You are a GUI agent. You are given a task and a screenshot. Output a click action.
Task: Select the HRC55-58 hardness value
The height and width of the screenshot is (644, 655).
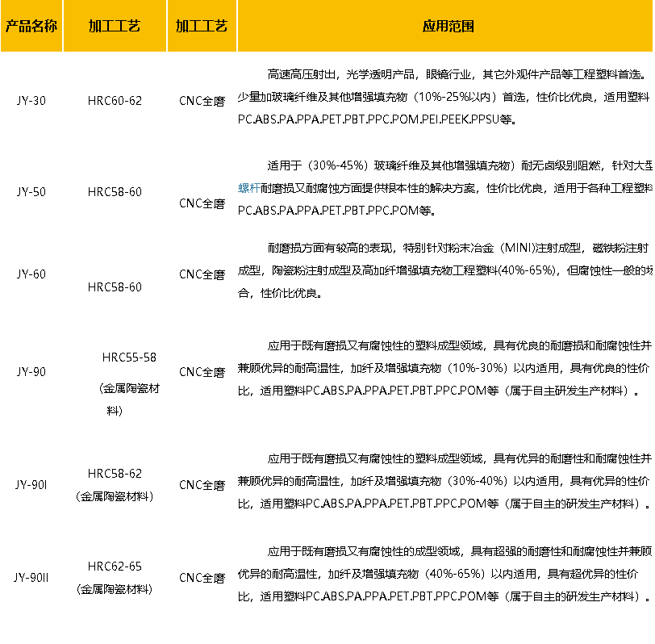[x=129, y=357]
